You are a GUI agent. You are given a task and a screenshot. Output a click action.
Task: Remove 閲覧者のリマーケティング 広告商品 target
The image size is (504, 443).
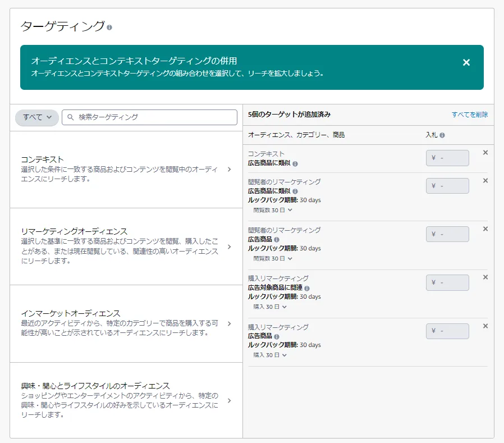pos(485,229)
